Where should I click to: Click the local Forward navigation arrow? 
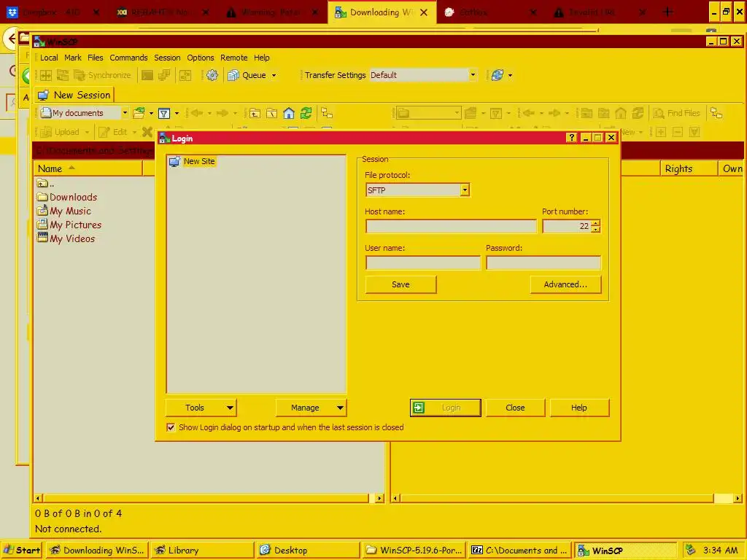(222, 113)
